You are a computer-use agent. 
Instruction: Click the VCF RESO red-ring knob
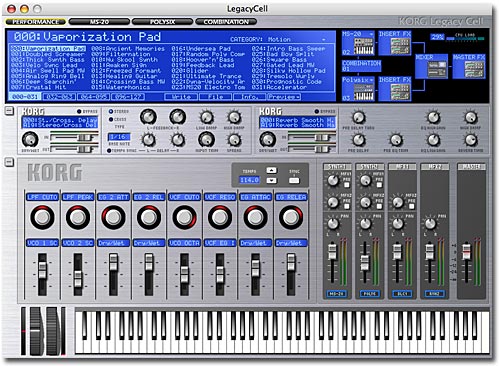pyautogui.click(x=220, y=217)
